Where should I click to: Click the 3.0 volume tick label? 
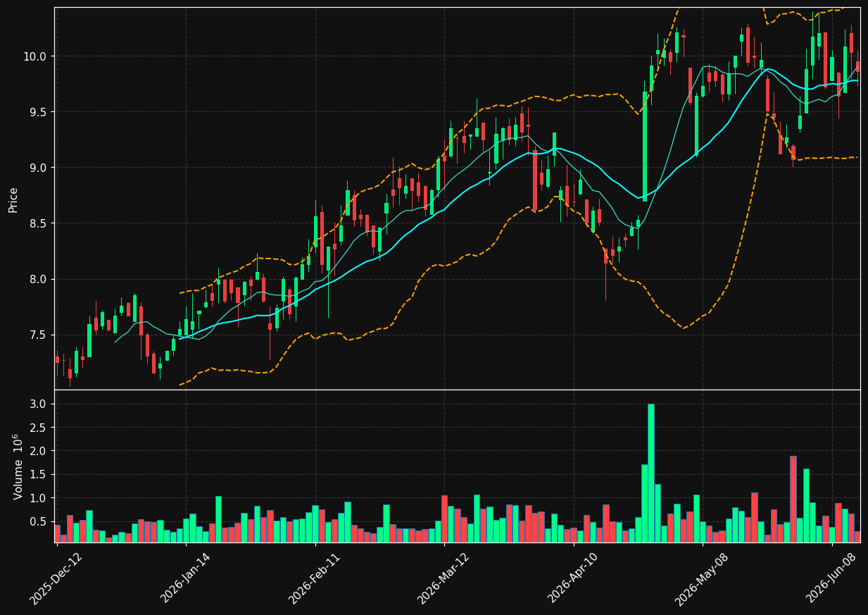37,404
